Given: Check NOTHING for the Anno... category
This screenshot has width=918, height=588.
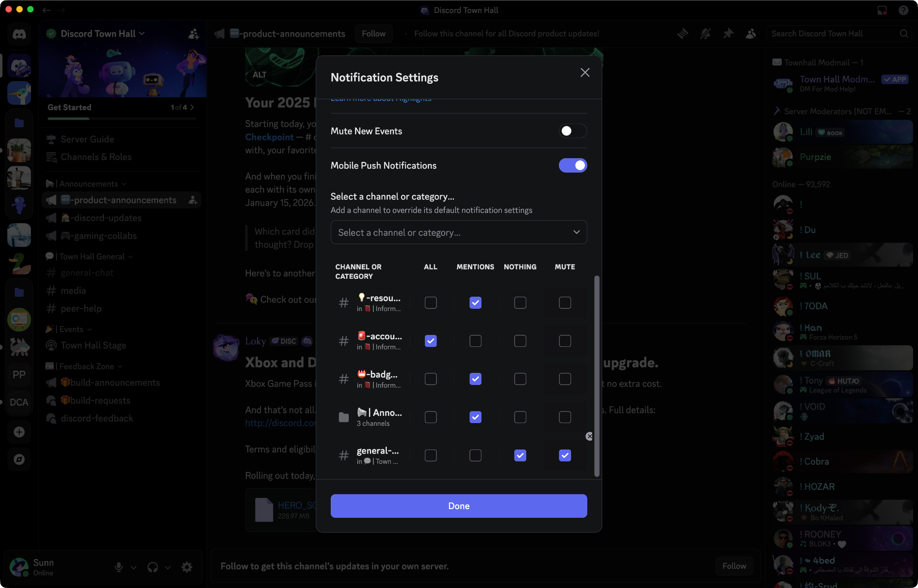Looking at the screenshot, I should click(x=520, y=417).
